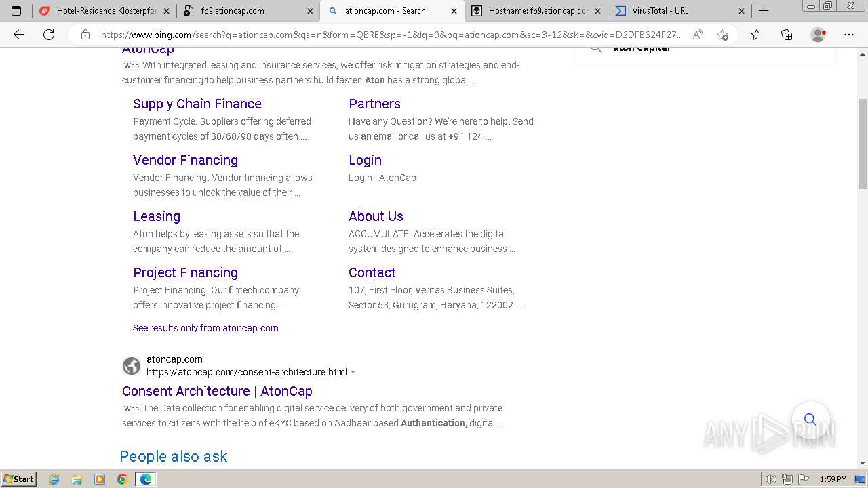Open the Login link
This screenshot has height=488, width=868.
365,160
